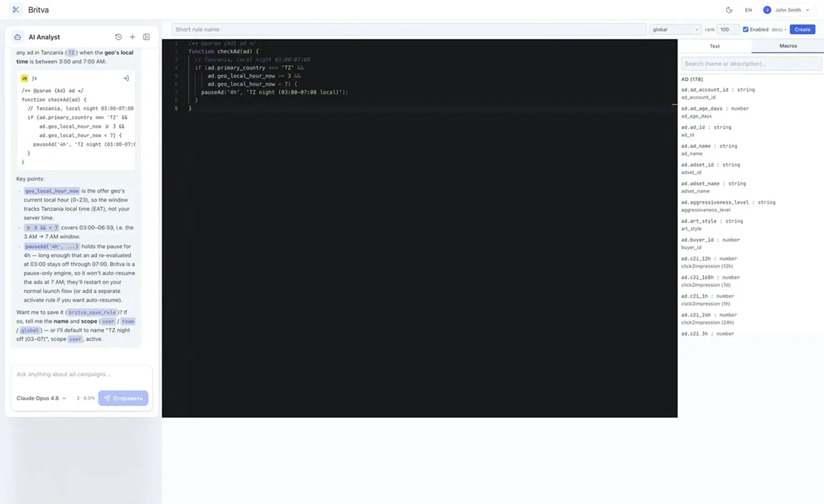Insert js code snippet into editor arrow icon
824x504 pixels.
click(126, 78)
